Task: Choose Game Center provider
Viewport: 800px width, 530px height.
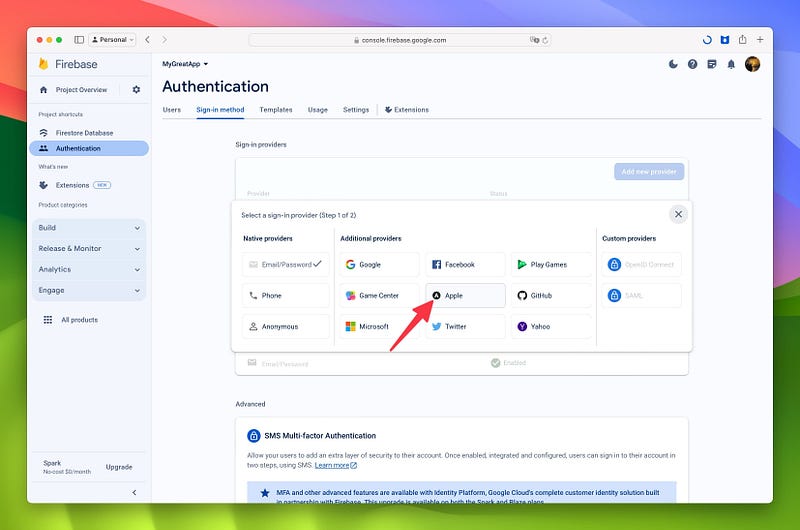Action: pos(380,296)
